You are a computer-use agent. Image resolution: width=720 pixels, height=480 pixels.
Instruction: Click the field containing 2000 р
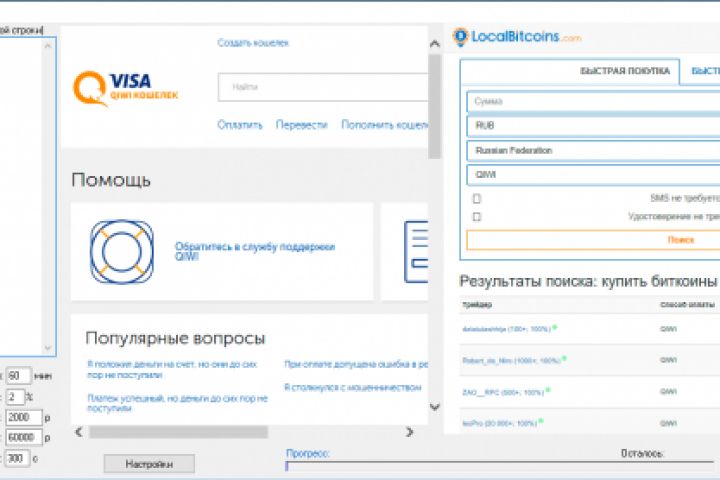pyautogui.click(x=23, y=417)
